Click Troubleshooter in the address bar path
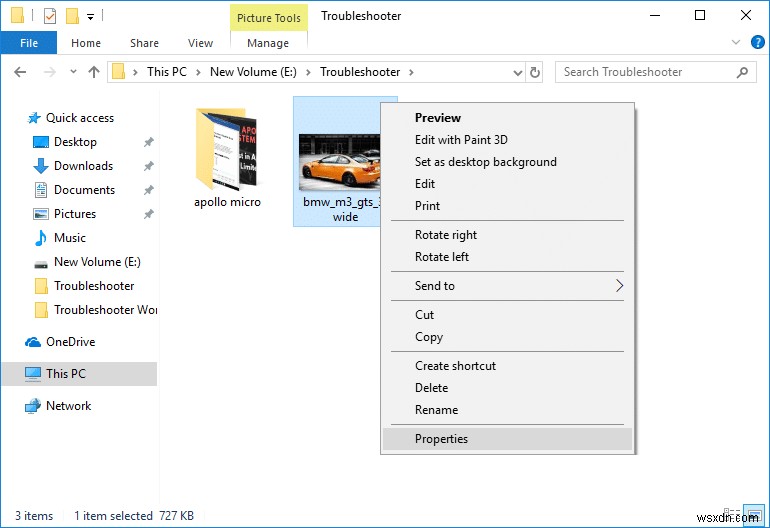The height and width of the screenshot is (528, 770). (x=360, y=72)
